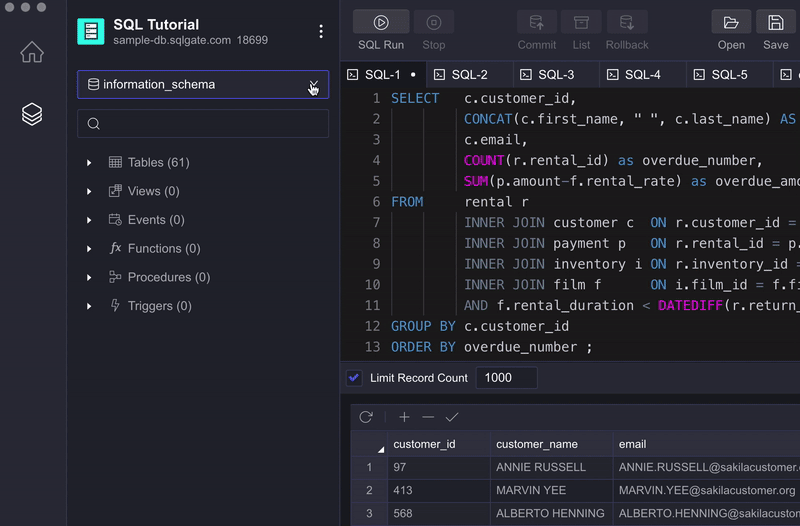800x526 pixels.
Task: Expand the Events (0) node
Action: point(89,220)
